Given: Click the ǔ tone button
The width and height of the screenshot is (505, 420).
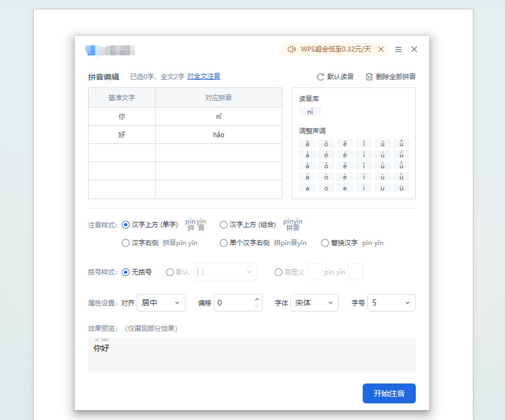Looking at the screenshot, I should pos(383,166).
